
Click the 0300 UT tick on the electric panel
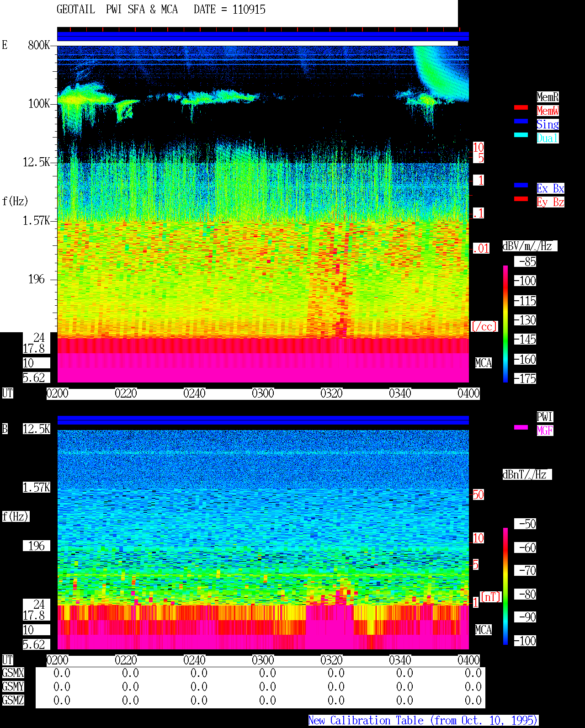click(263, 393)
